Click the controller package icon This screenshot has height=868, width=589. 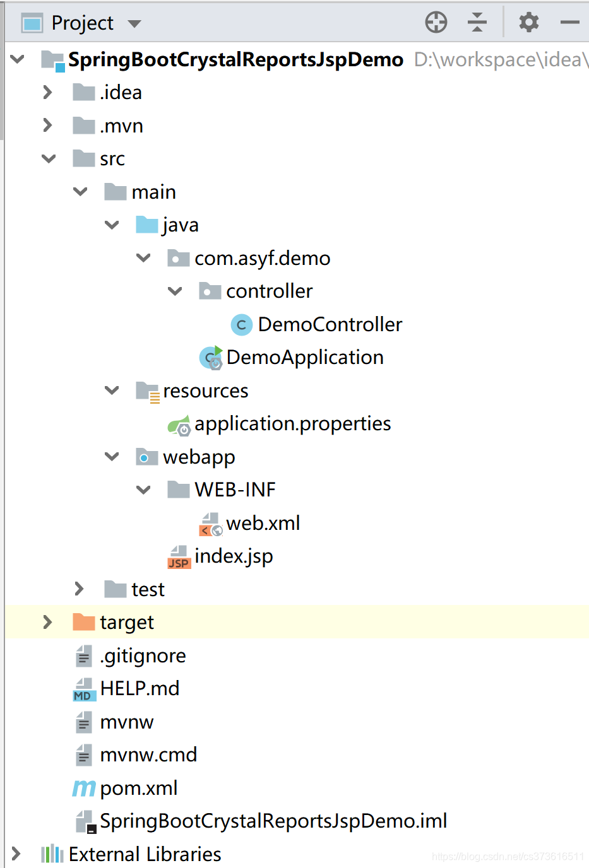click(210, 291)
